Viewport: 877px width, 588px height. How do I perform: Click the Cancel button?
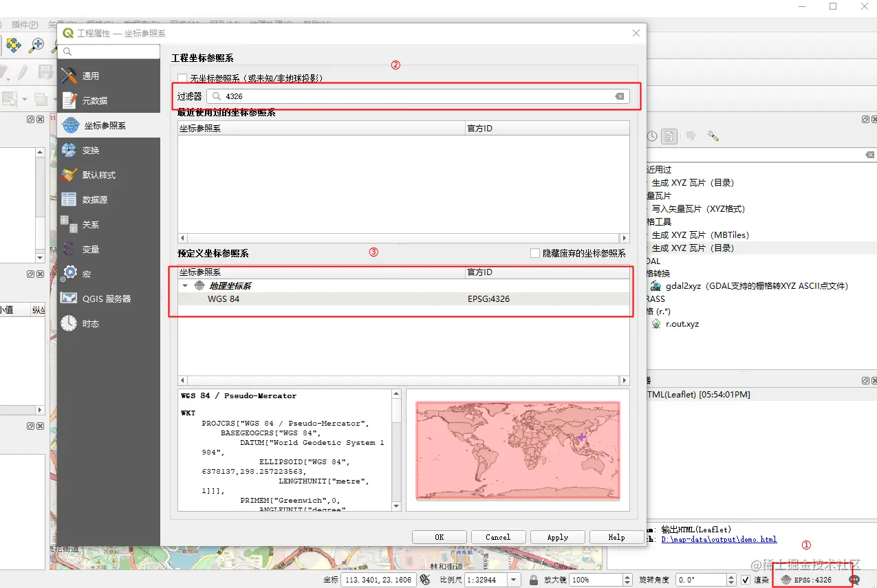(498, 537)
